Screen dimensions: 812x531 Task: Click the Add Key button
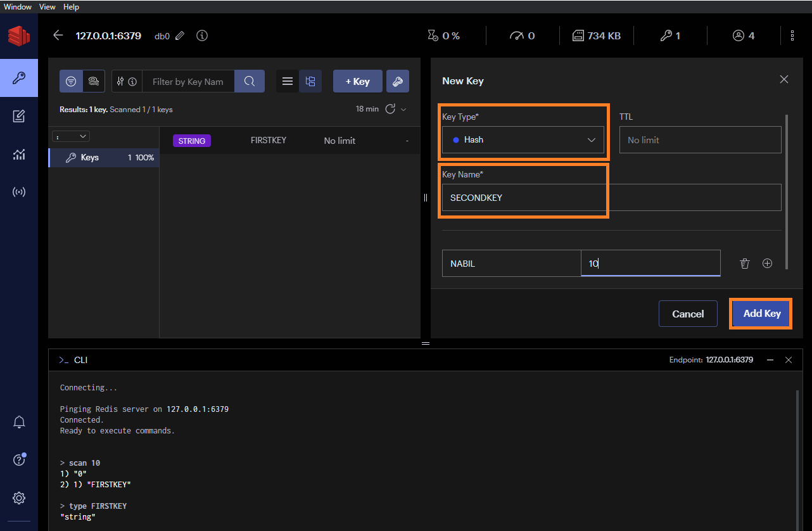(x=761, y=314)
